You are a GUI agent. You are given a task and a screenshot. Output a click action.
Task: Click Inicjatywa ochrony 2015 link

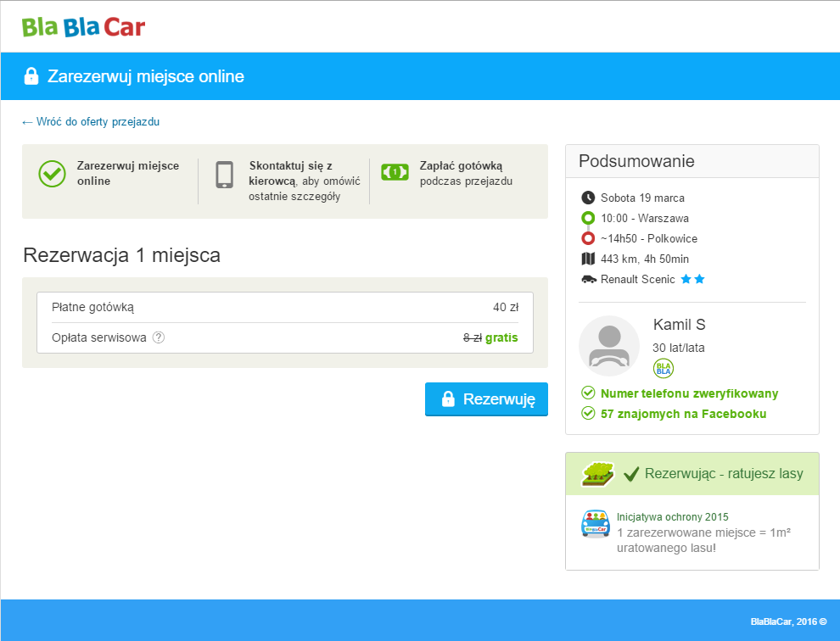tap(672, 516)
